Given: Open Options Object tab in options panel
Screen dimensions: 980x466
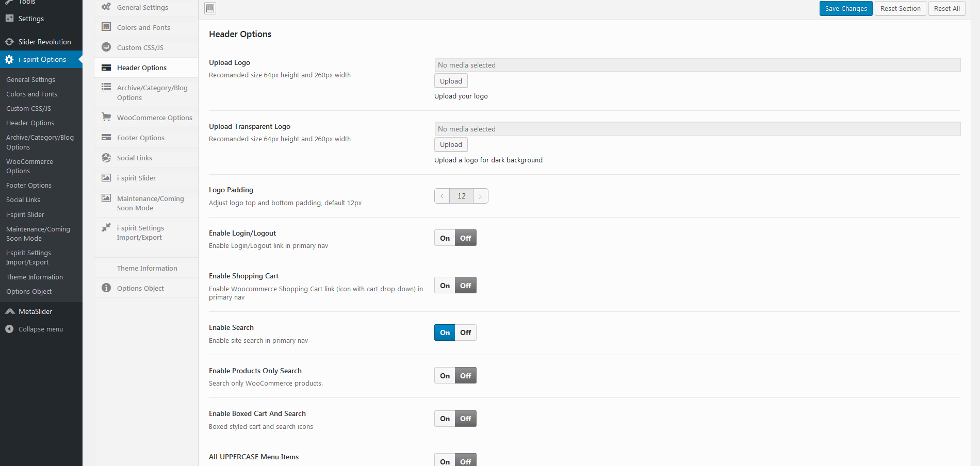Looking at the screenshot, I should (x=146, y=288).
